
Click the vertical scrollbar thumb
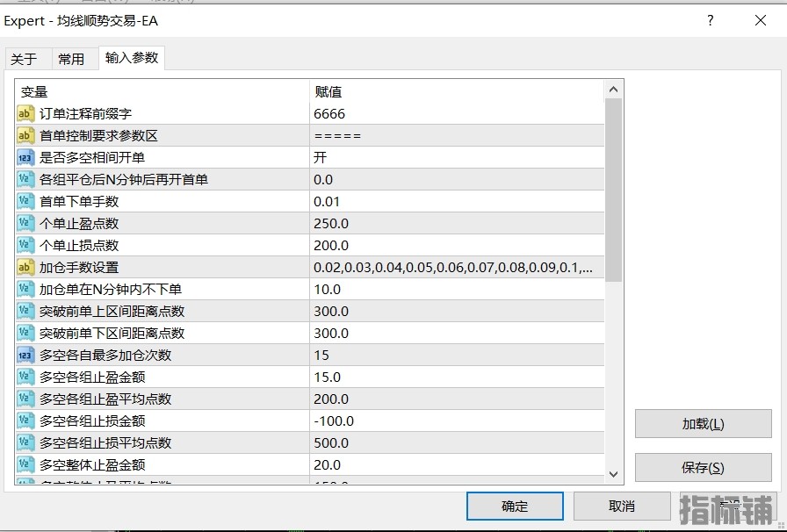tap(613, 191)
